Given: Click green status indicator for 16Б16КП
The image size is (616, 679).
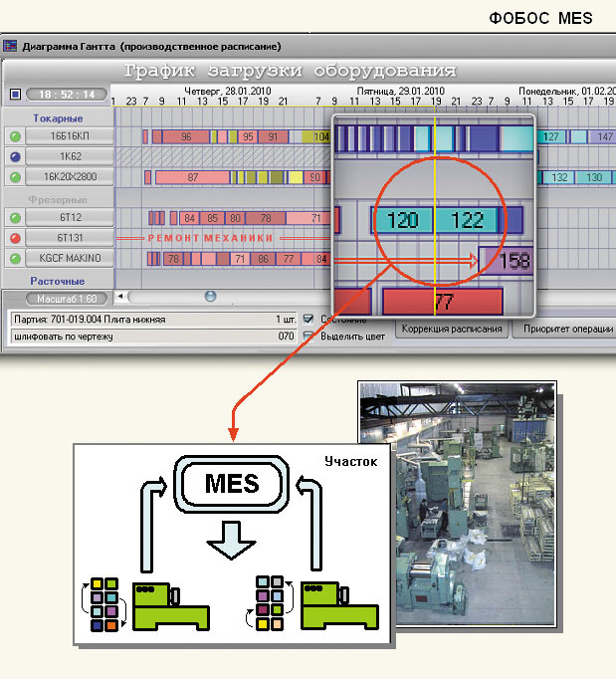Looking at the screenshot, I should click(x=15, y=136).
